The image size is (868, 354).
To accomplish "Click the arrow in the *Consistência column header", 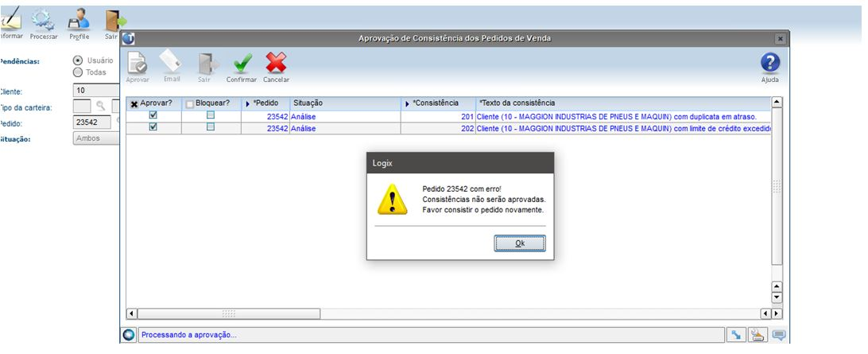I will [x=408, y=103].
